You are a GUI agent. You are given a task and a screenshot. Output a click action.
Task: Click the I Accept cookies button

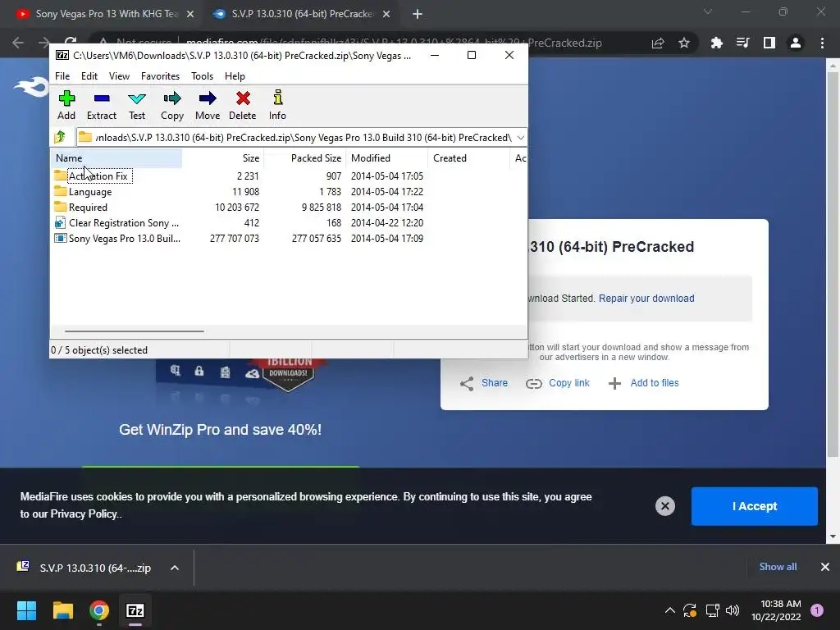click(x=755, y=506)
